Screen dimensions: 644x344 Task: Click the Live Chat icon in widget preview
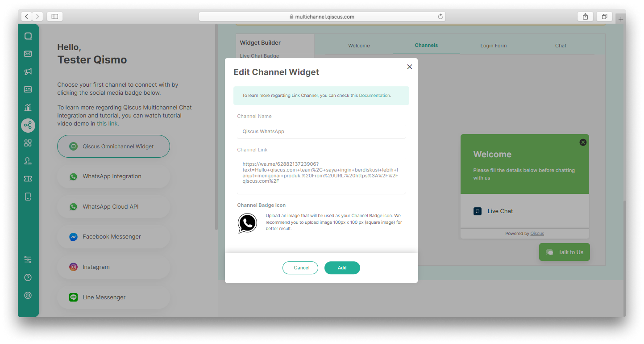[x=478, y=211]
